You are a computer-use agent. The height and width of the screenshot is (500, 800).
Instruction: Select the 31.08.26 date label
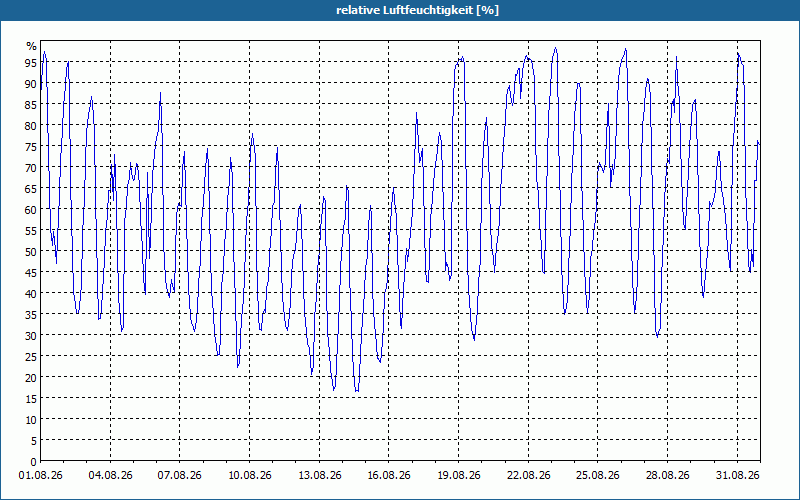(x=737, y=476)
